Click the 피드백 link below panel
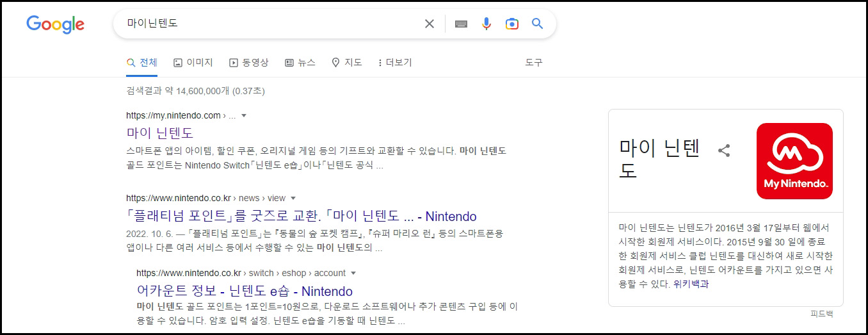Screen dimensions: 868x335 (822, 314)
